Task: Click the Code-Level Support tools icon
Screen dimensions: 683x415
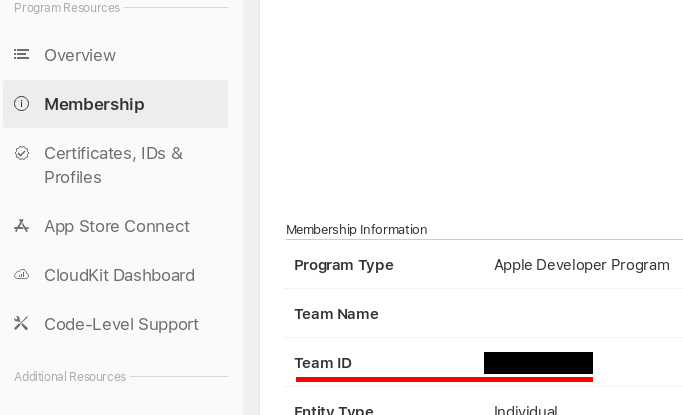Action: [21, 324]
